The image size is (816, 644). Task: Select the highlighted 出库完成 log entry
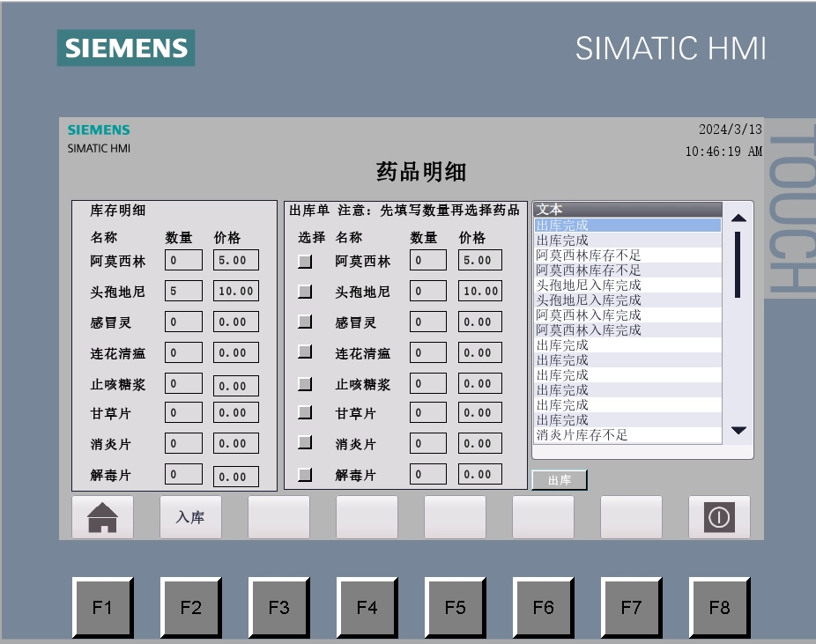(x=628, y=226)
